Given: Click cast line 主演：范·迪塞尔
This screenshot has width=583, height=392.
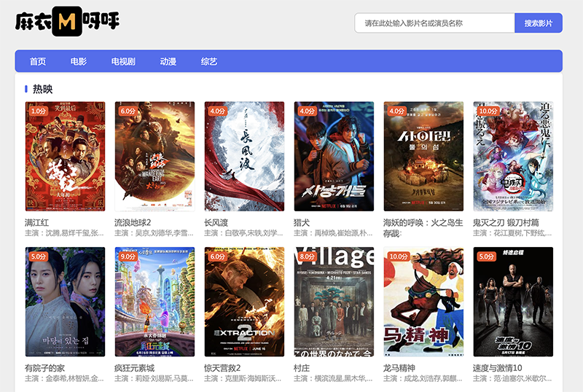Looking at the screenshot, I should coord(512,379).
